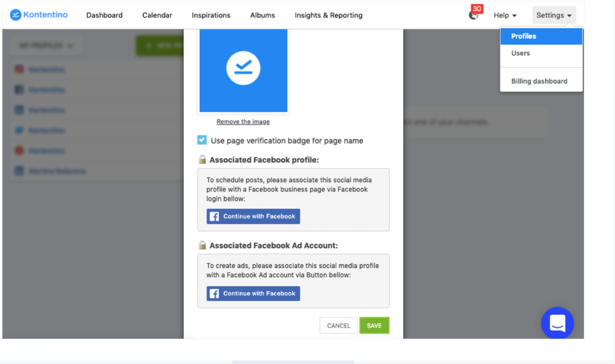Image resolution: width=615 pixels, height=364 pixels.
Task: Select Users in the Settings menu
Action: click(x=541, y=53)
